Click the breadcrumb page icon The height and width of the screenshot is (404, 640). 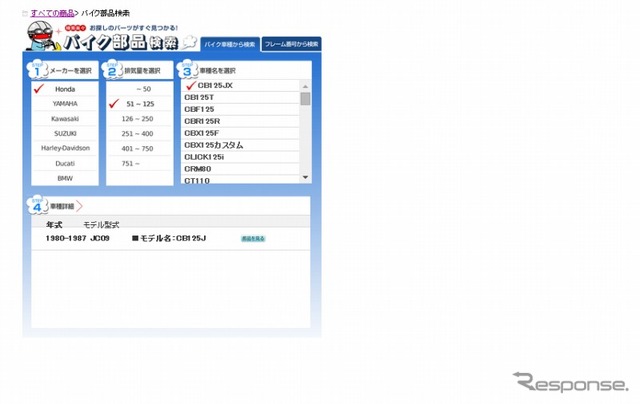click(x=25, y=13)
